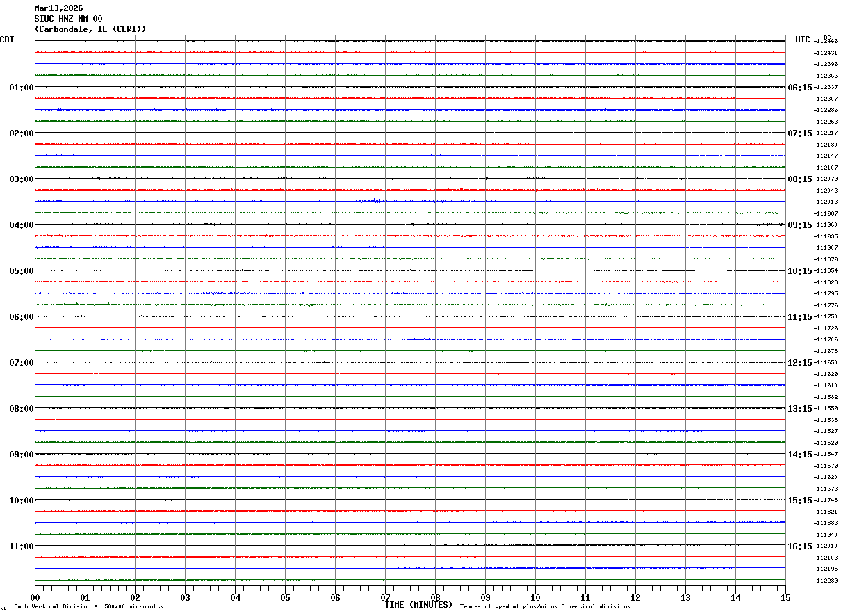Select the 11:00 CDT time label
The height and width of the screenshot is (616, 841).
coord(22,546)
